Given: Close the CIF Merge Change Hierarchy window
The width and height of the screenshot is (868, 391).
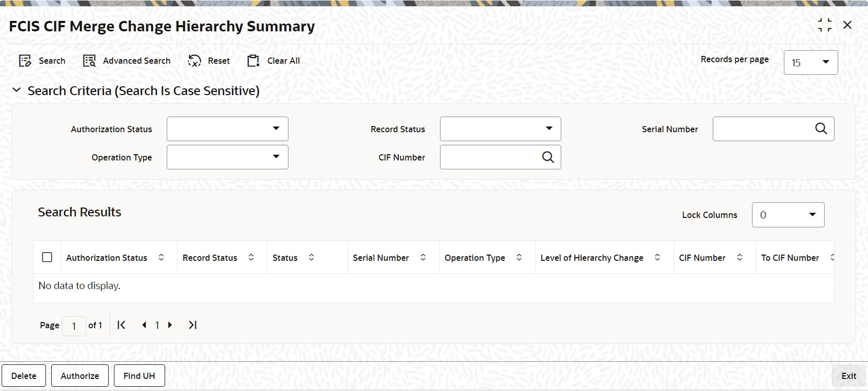Looking at the screenshot, I should click(x=848, y=25).
